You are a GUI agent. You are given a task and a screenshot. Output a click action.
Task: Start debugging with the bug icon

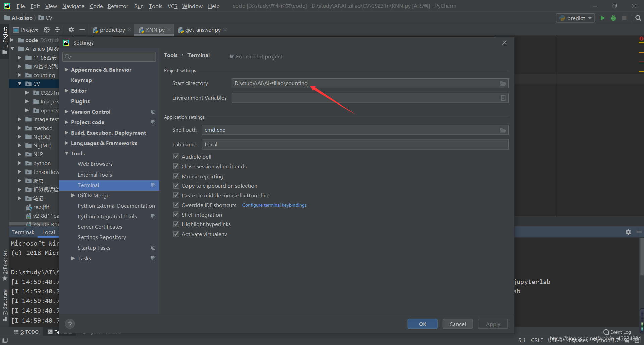tap(613, 18)
